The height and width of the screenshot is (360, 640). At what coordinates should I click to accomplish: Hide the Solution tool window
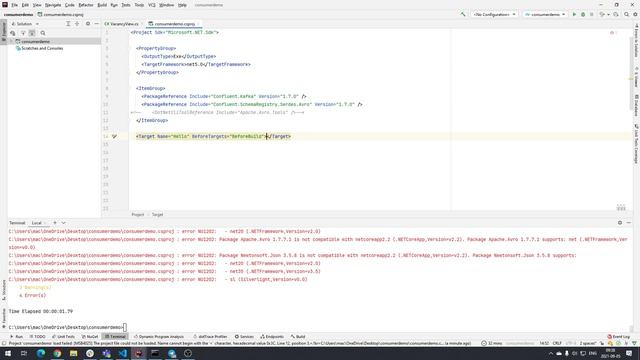pos(96,24)
